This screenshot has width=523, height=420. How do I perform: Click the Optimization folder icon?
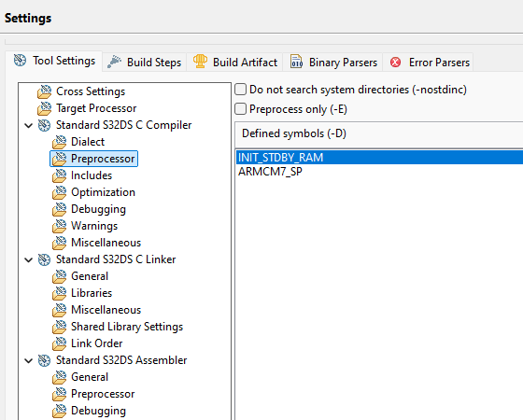(x=60, y=192)
